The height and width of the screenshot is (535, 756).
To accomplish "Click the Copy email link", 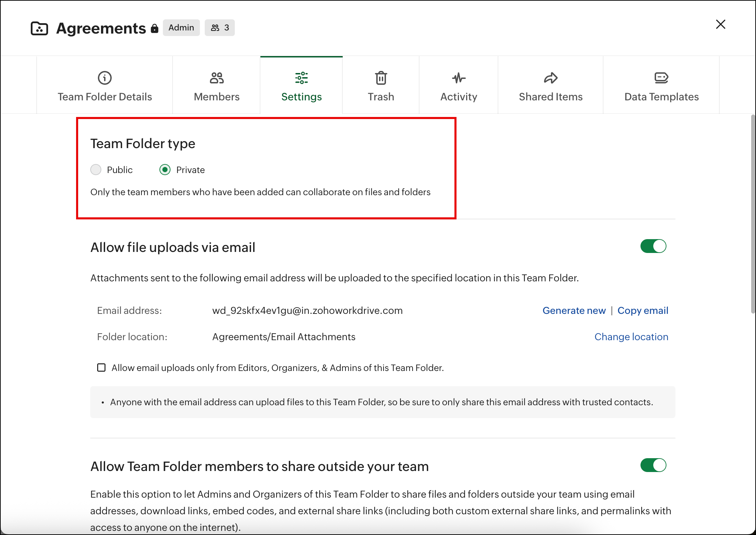I will (643, 310).
